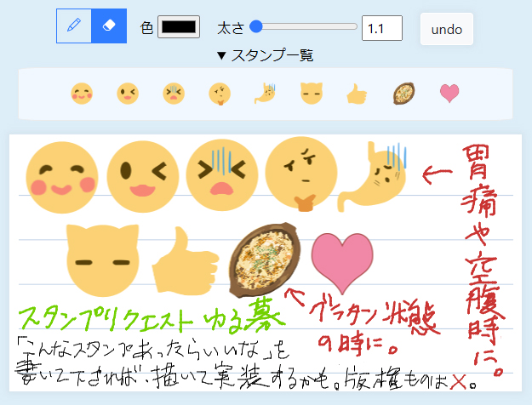Screen dimensions: 532x405
Task: Click the line thickness slider handle
Action: coord(256,26)
